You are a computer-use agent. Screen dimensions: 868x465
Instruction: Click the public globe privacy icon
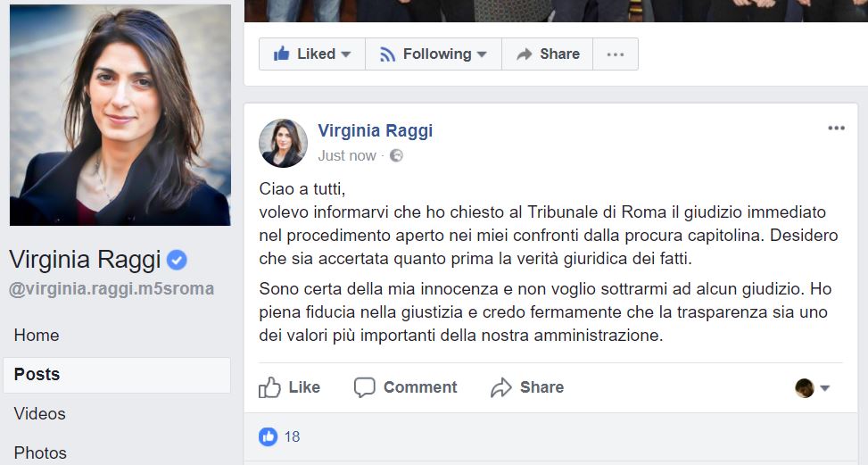[396, 155]
